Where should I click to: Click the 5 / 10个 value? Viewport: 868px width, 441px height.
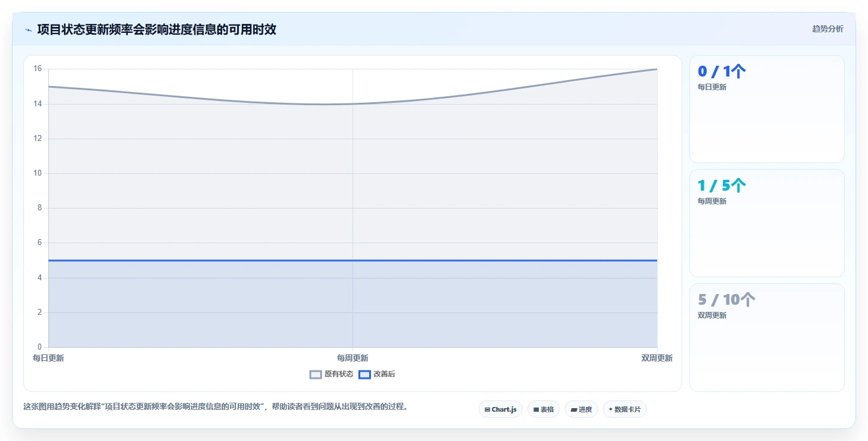pos(726,300)
